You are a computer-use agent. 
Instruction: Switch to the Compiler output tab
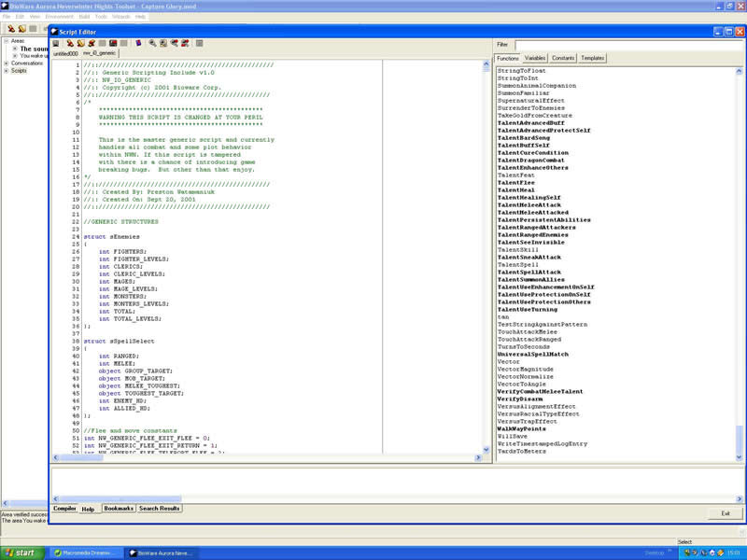click(64, 509)
